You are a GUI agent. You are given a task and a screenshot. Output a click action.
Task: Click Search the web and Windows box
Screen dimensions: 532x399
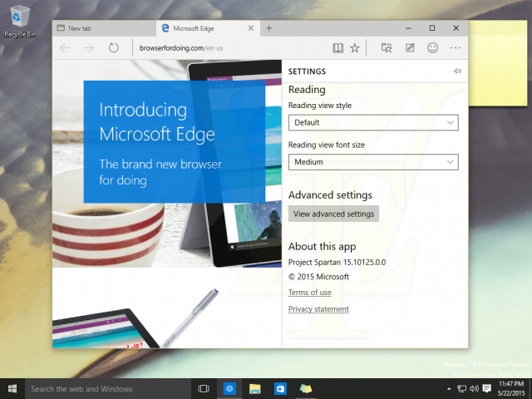click(108, 389)
